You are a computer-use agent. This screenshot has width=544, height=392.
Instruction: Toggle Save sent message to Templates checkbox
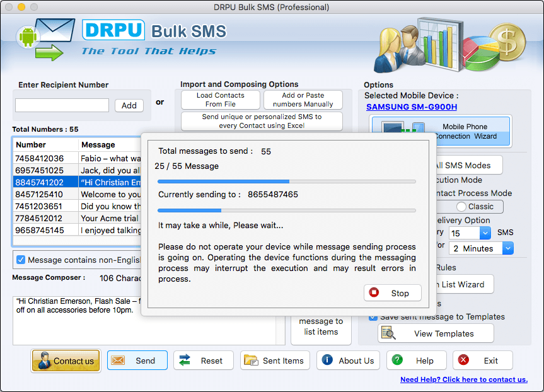pos(373,318)
